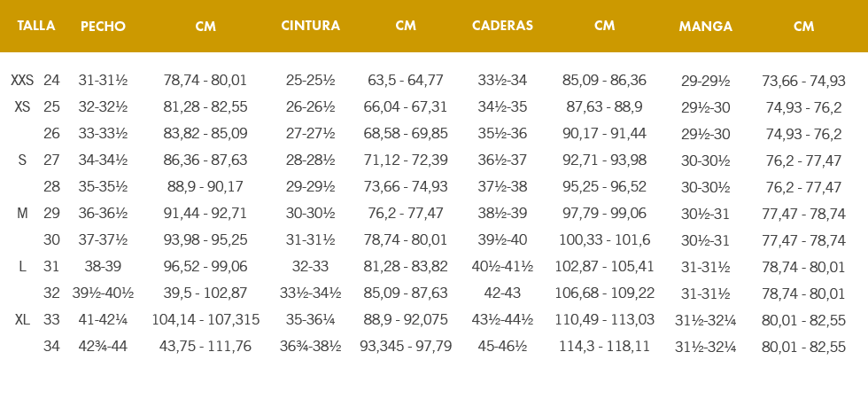Select the 93,345 - 97,79 cm value
868x399 pixels.
406,347
